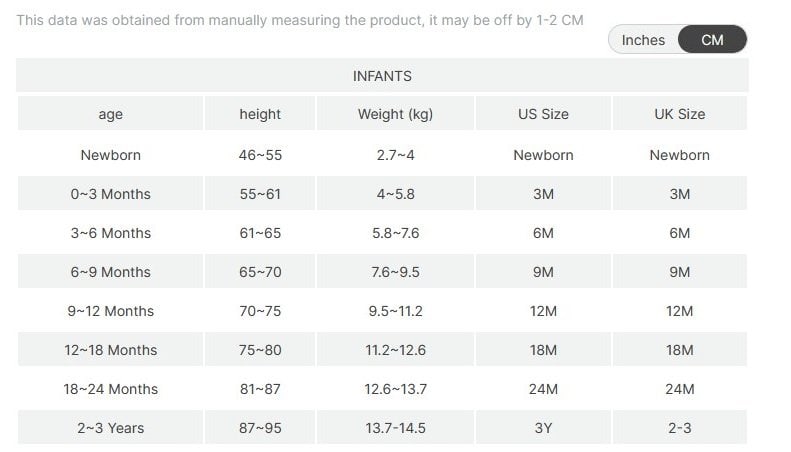Click the 3Y US size cell
791x452 pixels.
click(543, 428)
